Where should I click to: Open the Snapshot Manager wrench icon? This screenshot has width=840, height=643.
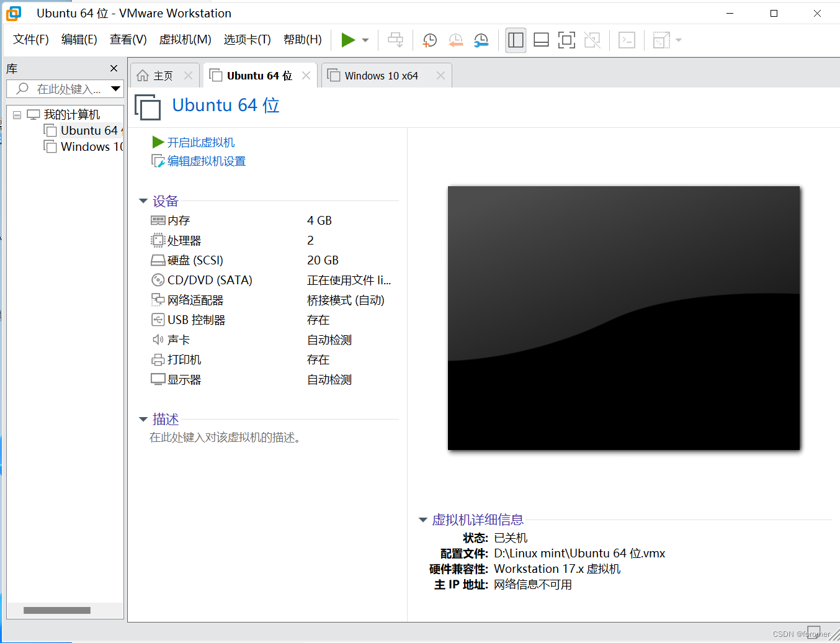click(481, 40)
